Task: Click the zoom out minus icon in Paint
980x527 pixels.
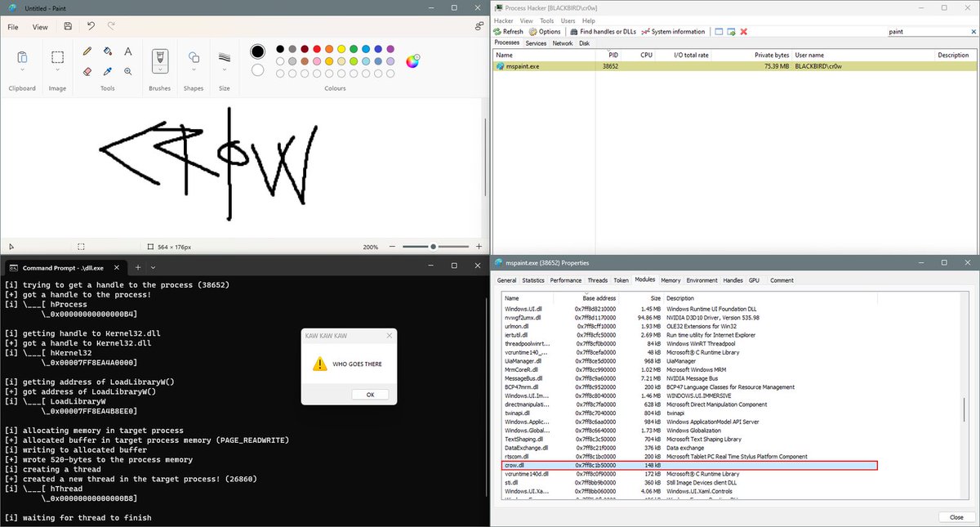Action: [x=393, y=246]
